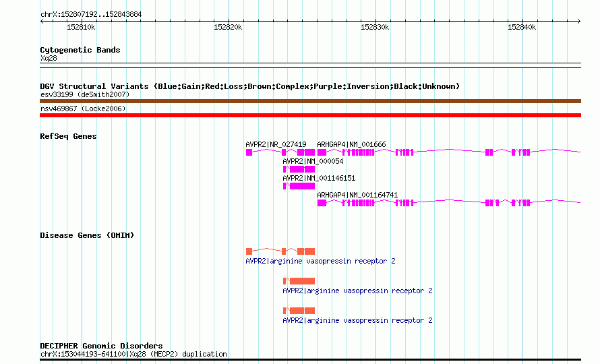This screenshot has height=364, width=600.
Task: Click the Xq28 cytogenetic band label
Action: pos(49,58)
